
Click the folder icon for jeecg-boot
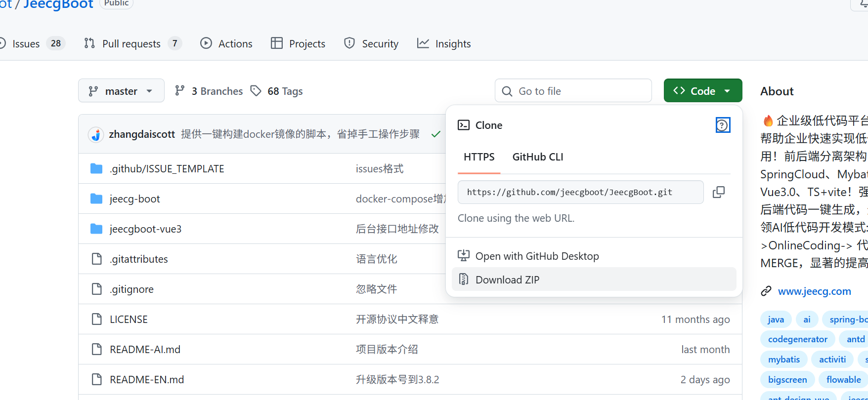pyautogui.click(x=96, y=199)
